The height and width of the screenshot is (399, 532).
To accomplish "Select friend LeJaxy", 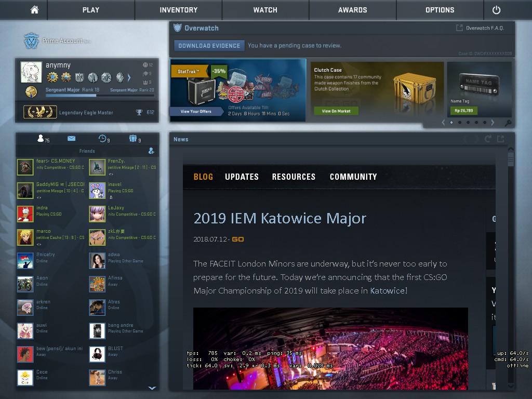I will pos(123,214).
